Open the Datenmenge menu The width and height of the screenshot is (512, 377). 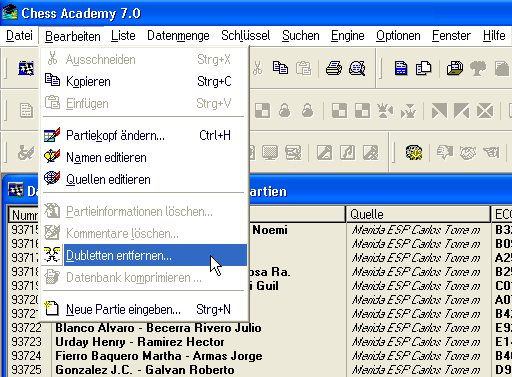point(178,36)
